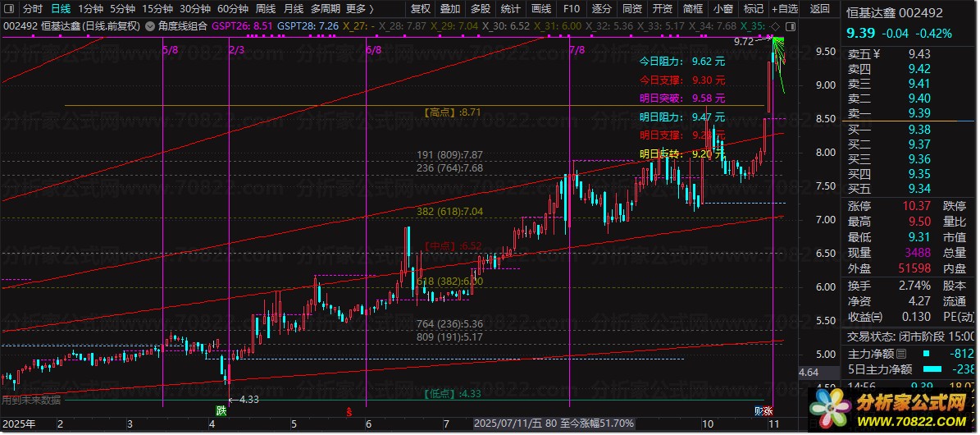Click the 开资 toolbar button
The width and height of the screenshot is (980, 435).
[x=663, y=9]
